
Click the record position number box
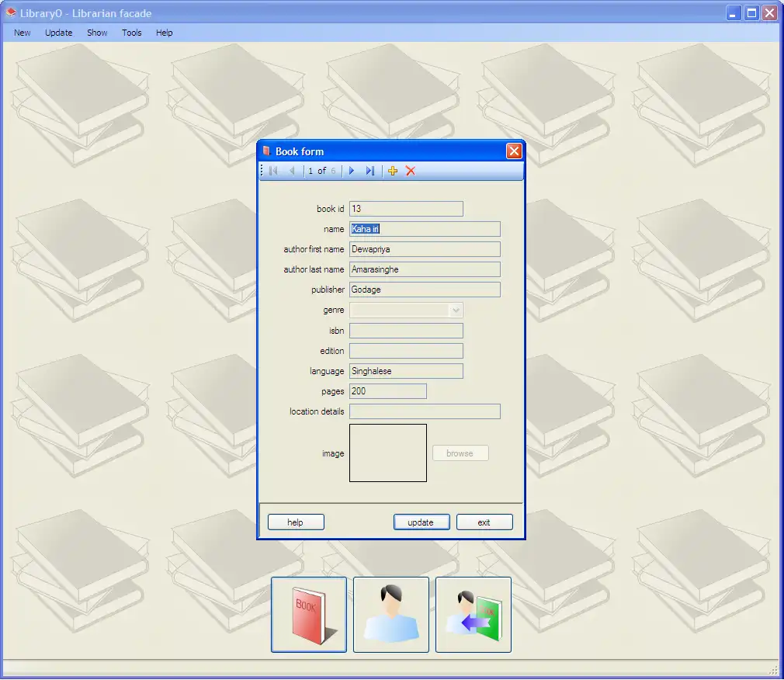310,171
